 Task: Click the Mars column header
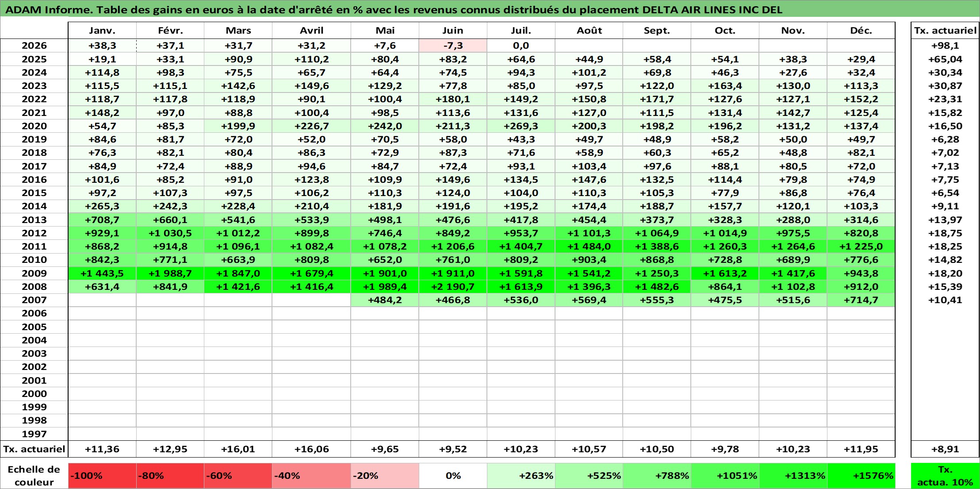tap(238, 31)
